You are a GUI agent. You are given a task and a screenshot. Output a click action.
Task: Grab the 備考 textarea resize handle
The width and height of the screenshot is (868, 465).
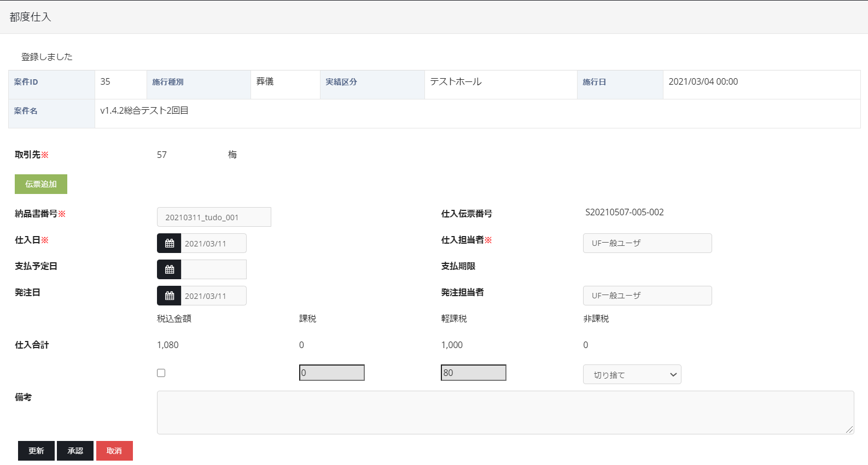click(x=849, y=430)
